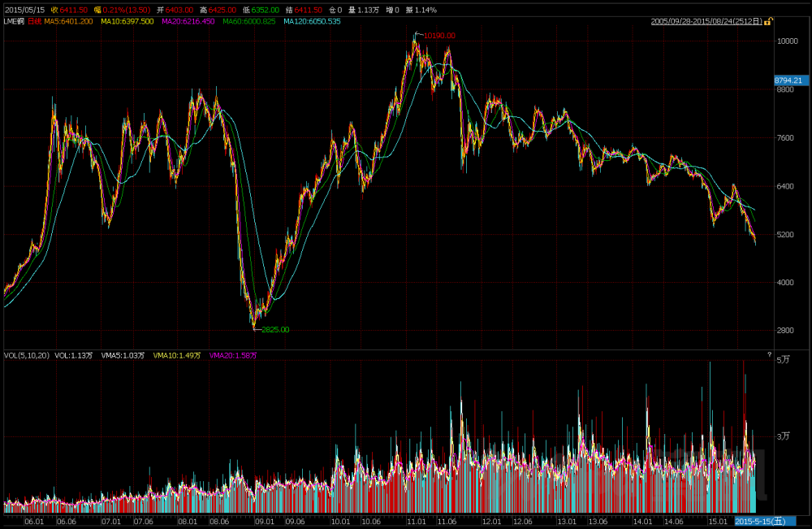Select the 日线 daily period label

34,21
